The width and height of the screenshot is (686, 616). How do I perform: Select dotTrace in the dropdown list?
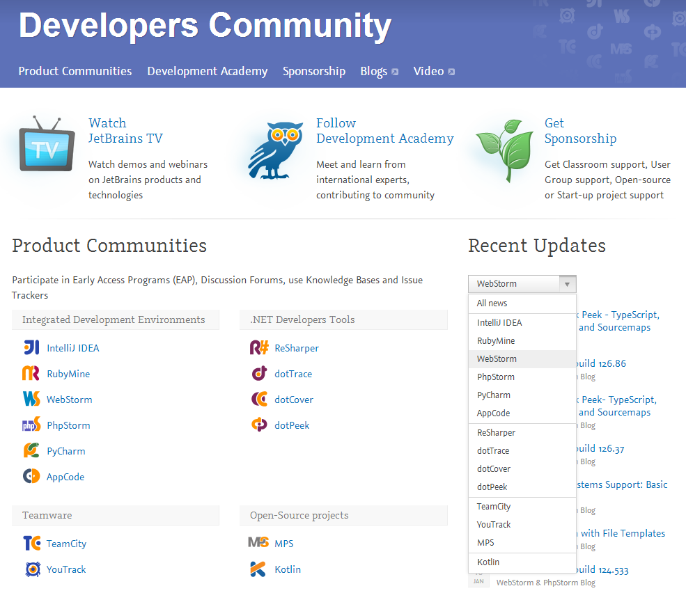[x=522, y=451]
